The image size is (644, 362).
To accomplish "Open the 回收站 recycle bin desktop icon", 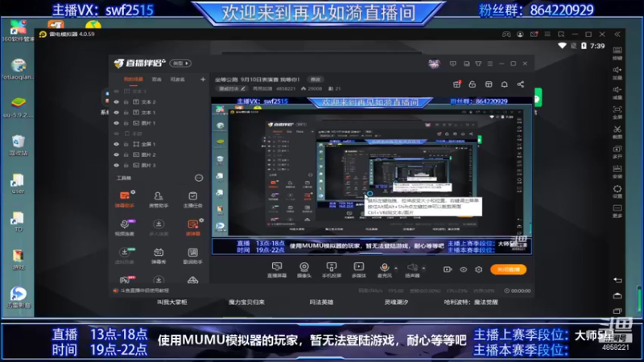I will coord(18,146).
